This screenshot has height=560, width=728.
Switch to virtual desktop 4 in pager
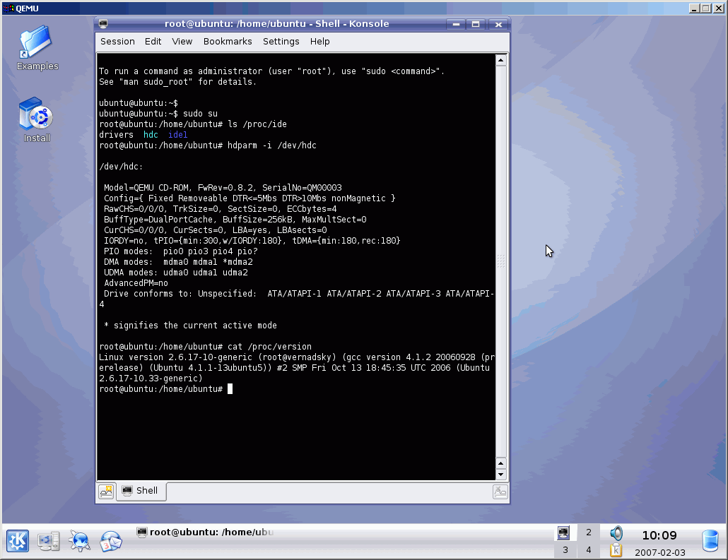point(589,550)
